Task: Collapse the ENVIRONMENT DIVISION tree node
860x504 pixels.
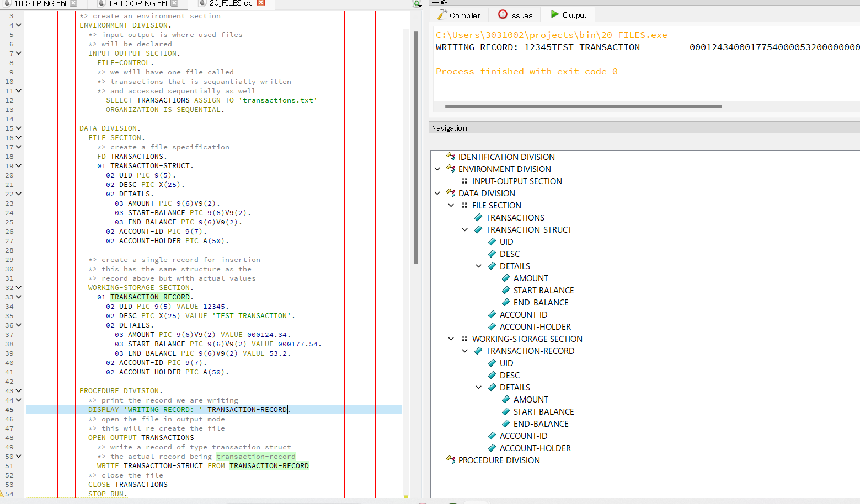Action: [437, 169]
